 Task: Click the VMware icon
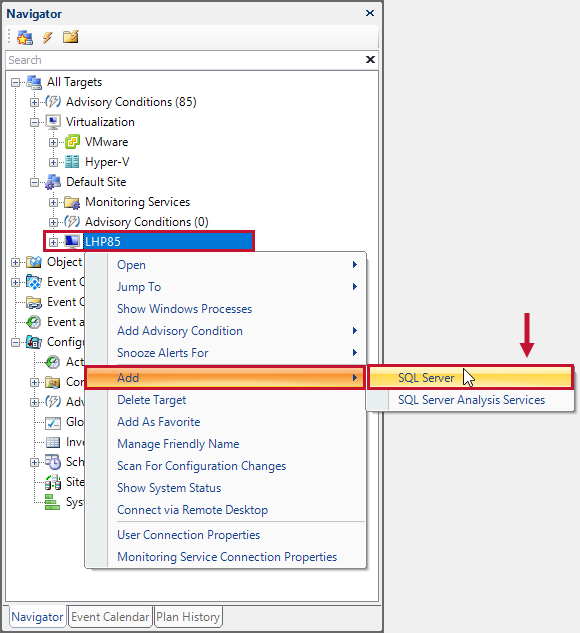coord(72,142)
